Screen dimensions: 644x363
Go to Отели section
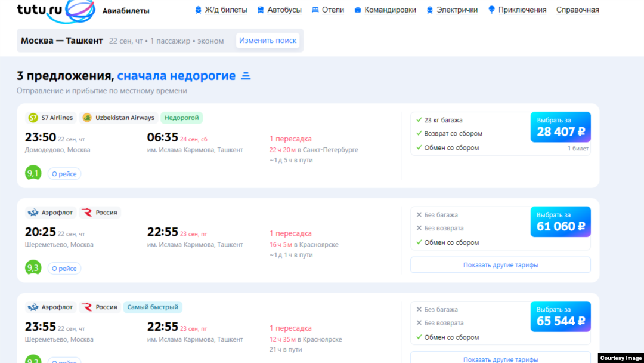coord(333,10)
